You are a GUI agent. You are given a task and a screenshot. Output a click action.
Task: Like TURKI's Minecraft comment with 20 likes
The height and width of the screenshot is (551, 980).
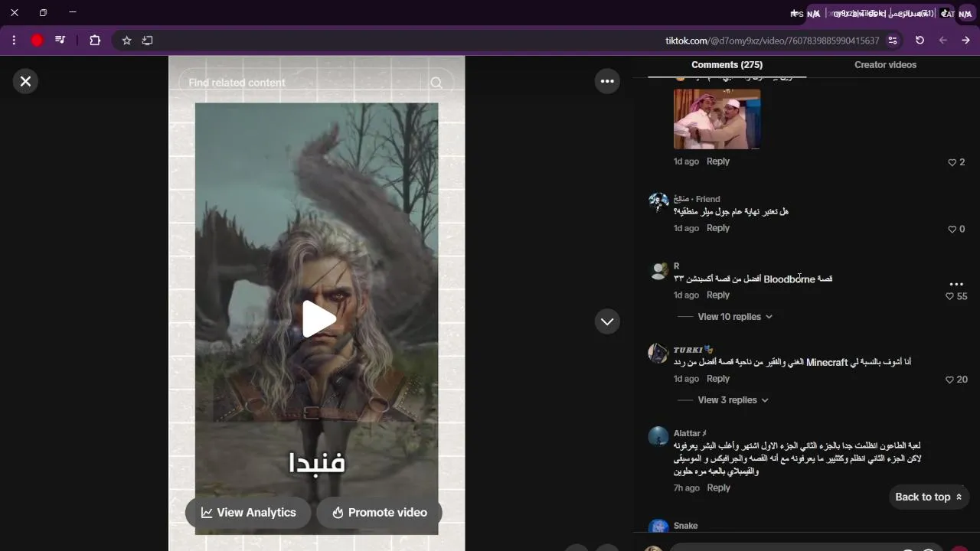(x=950, y=380)
